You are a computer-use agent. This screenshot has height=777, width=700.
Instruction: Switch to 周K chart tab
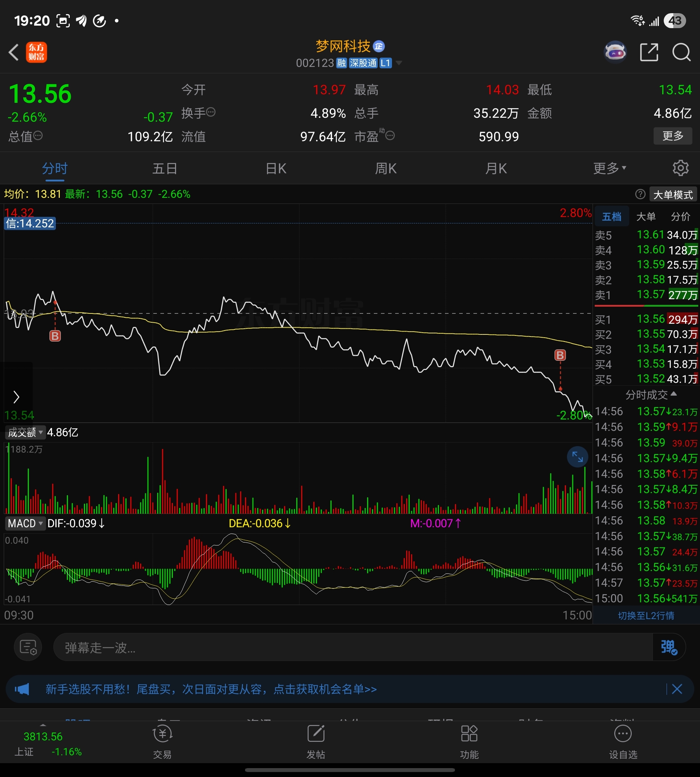pos(386,168)
